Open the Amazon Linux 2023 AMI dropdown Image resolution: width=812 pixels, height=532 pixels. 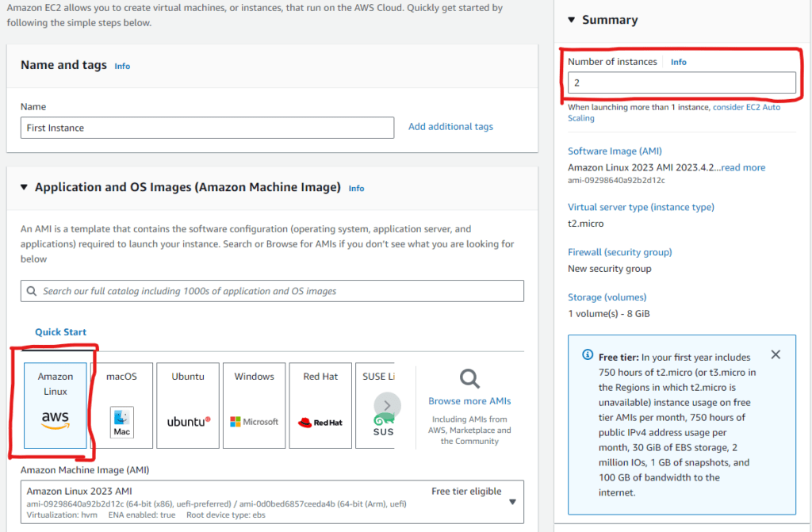[273, 502]
